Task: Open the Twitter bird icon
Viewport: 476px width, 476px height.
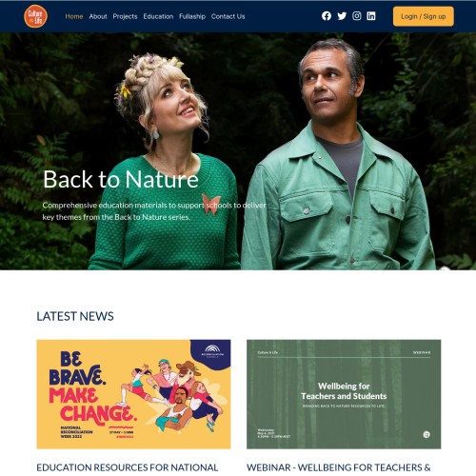Action: tap(342, 16)
